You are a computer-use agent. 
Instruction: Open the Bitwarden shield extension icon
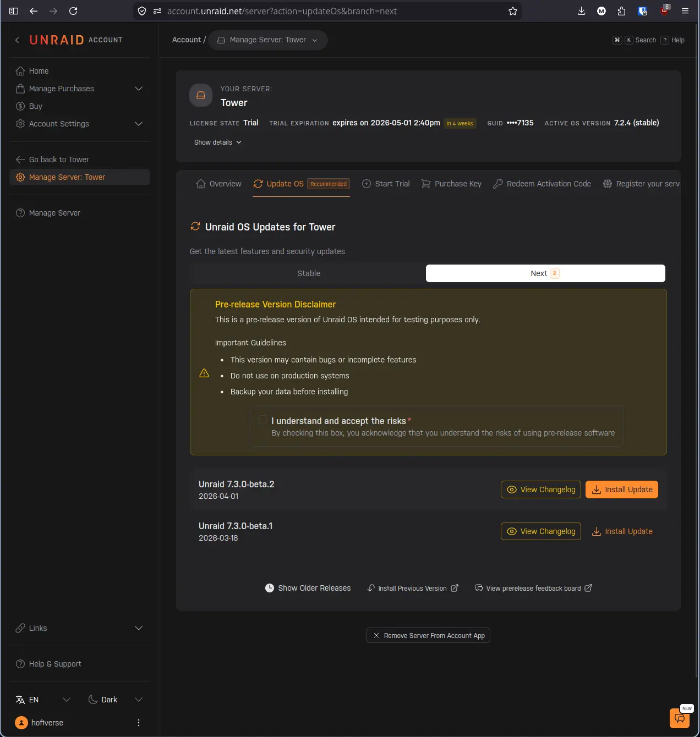coord(642,11)
